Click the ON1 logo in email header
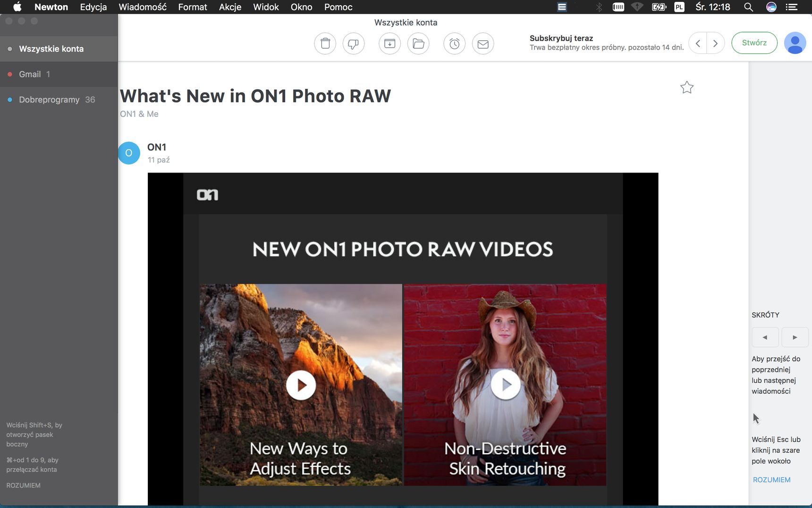Image resolution: width=812 pixels, height=508 pixels. click(x=208, y=195)
